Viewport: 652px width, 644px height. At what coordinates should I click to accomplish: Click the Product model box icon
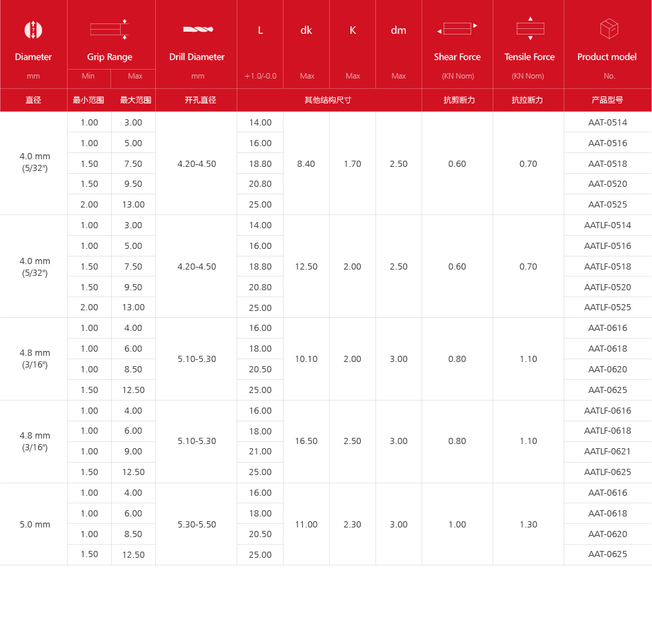[x=609, y=29]
